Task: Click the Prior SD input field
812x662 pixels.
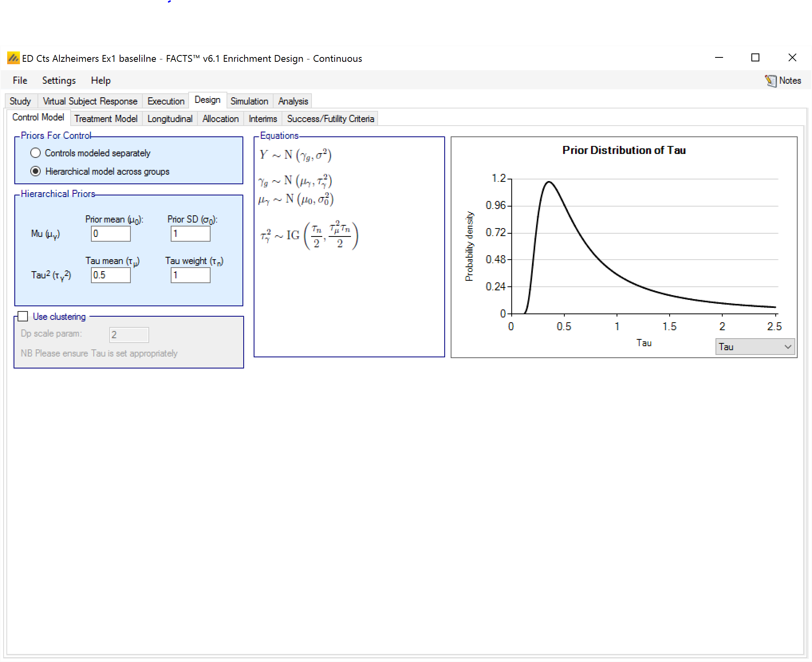Action: tap(190, 234)
